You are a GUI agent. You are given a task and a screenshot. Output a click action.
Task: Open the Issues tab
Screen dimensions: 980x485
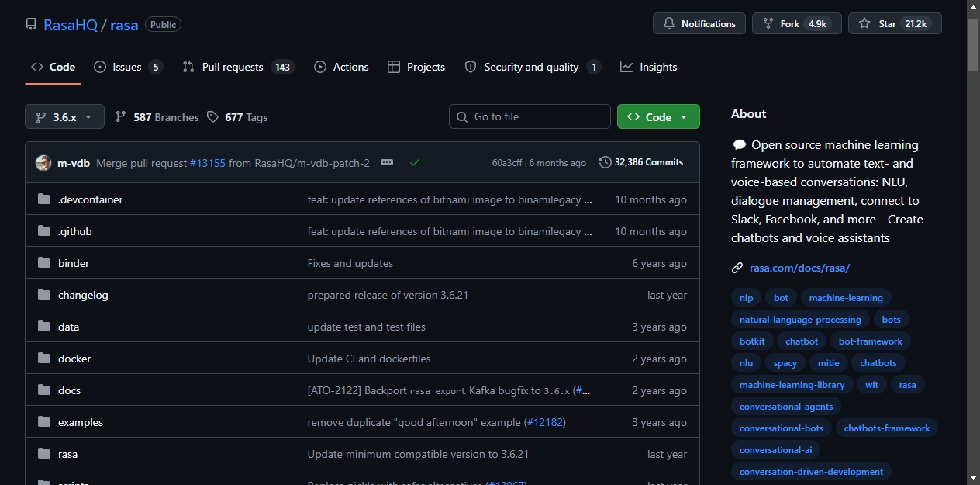tap(128, 67)
